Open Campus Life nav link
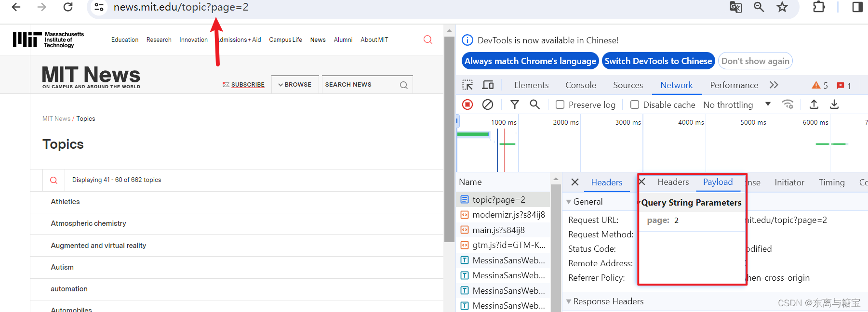 286,40
